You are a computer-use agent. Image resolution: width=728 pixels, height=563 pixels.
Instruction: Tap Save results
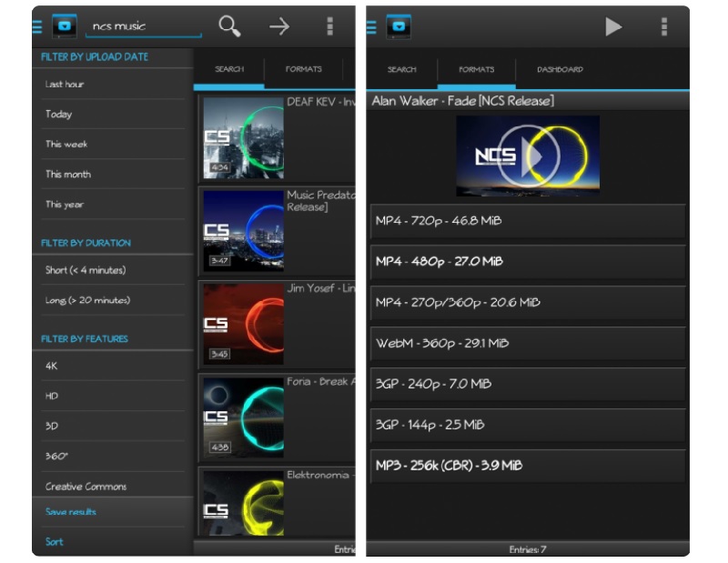(113, 512)
